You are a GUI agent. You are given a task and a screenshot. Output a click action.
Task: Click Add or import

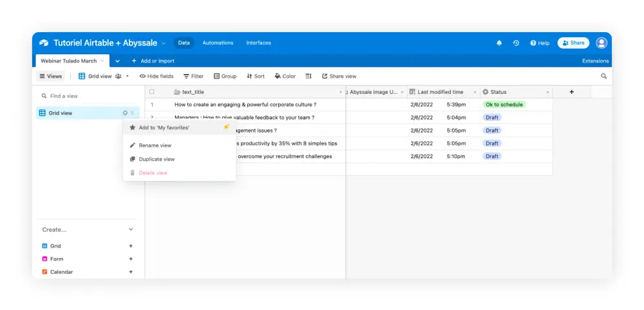153,61
